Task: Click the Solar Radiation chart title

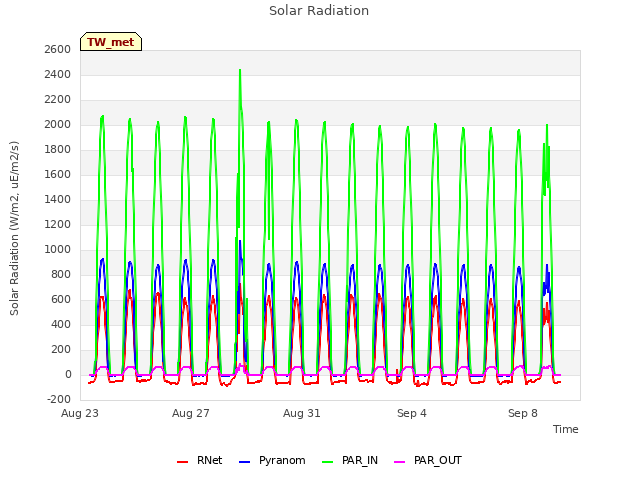Action: coord(319,11)
